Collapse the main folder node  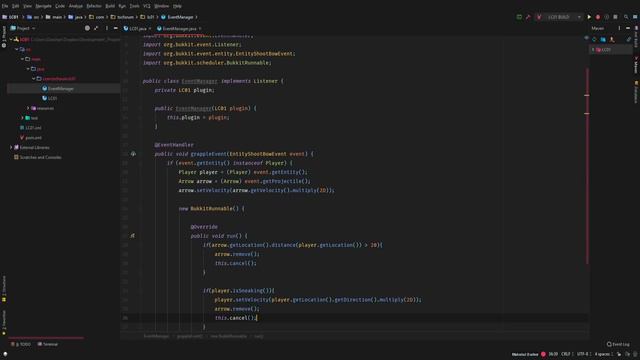click(22, 59)
